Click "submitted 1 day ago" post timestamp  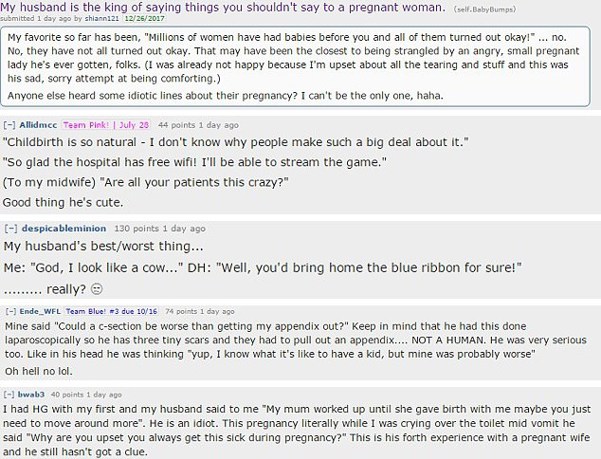pyautogui.click(x=36, y=18)
